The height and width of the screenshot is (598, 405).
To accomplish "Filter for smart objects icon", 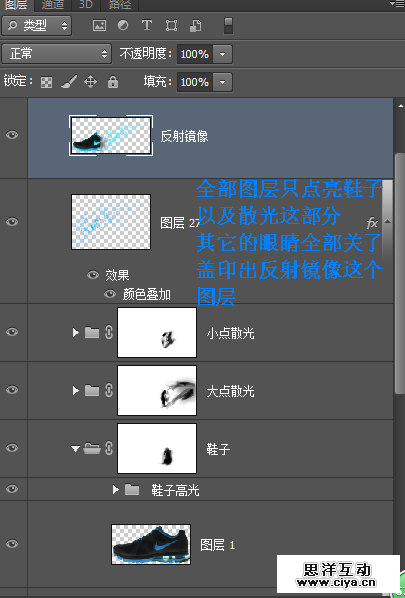I will coord(195,26).
